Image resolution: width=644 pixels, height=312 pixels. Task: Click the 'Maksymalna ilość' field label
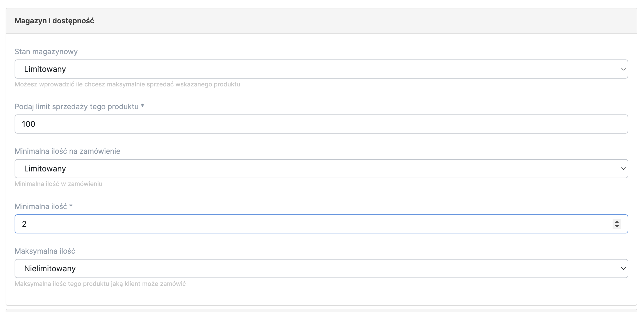pyautogui.click(x=45, y=251)
